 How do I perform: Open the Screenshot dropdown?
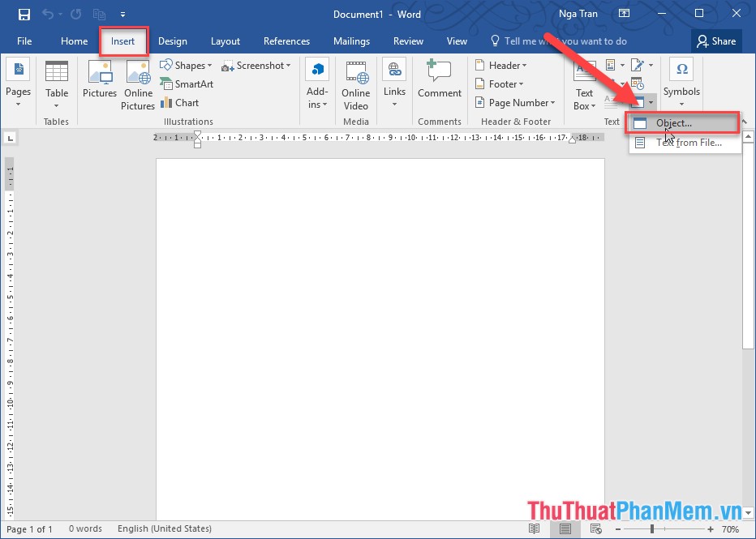[256, 66]
